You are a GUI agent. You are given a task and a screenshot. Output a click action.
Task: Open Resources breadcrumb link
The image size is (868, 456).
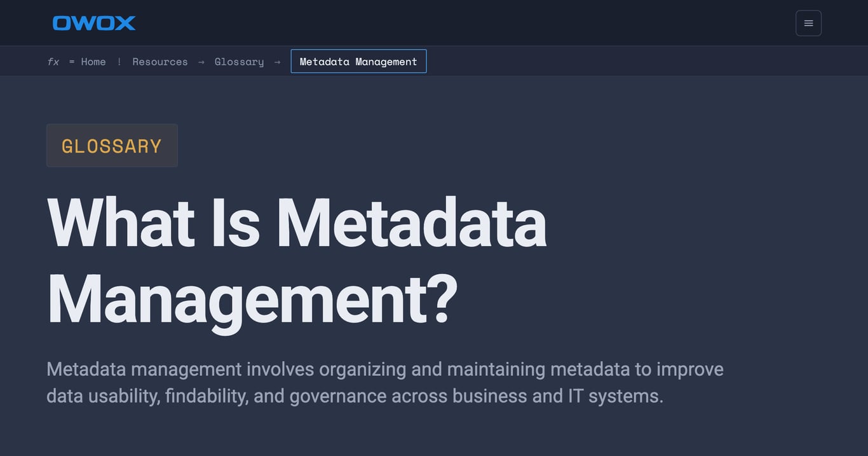160,62
